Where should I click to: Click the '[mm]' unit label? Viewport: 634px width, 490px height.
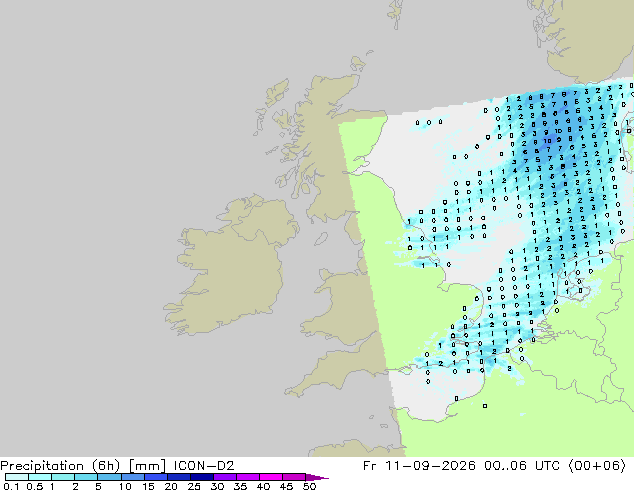click(147, 466)
